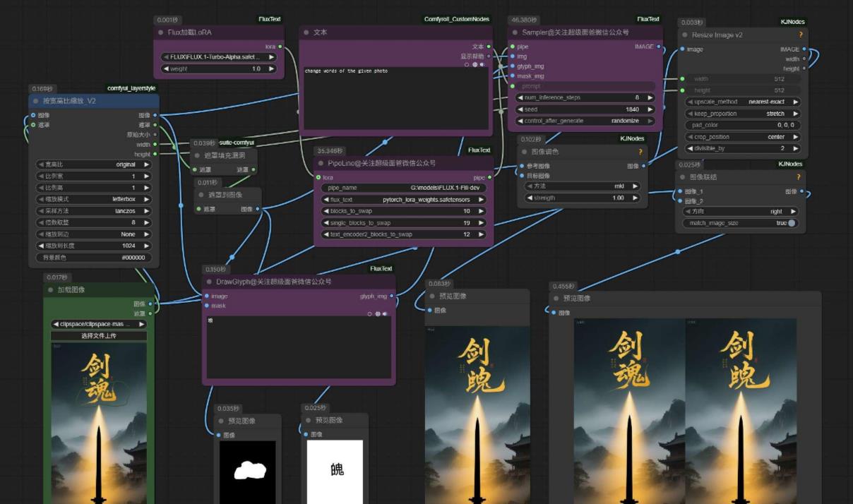Screen dimensions: 853x504
Task: Collapse the 加载图像 node via its title dot
Action: [51, 289]
